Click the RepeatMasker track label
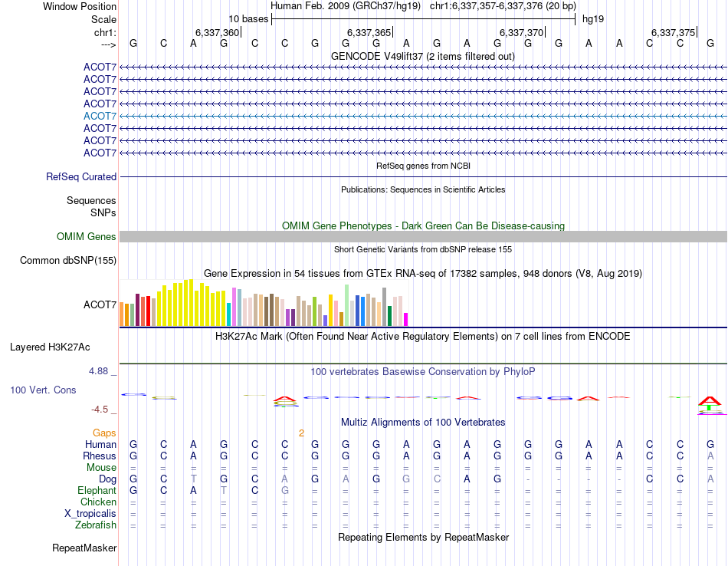Image resolution: width=728 pixels, height=566 pixels. tap(84, 548)
